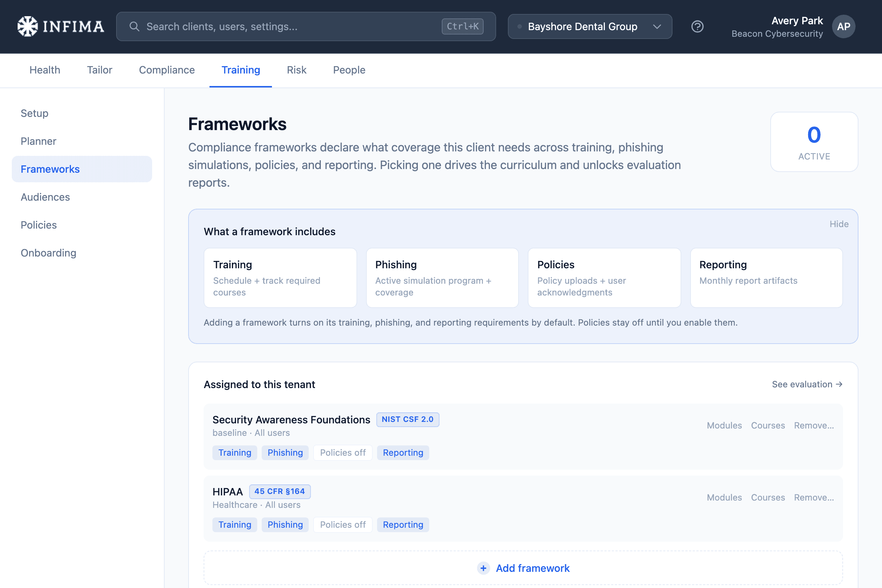Remove the HIPAA framework
The image size is (882, 588).
click(x=814, y=498)
